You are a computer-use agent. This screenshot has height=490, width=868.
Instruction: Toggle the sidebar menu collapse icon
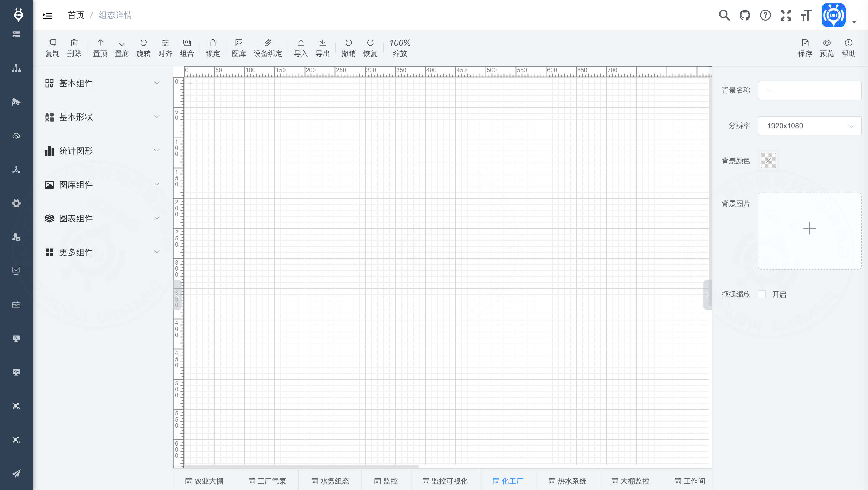(48, 15)
